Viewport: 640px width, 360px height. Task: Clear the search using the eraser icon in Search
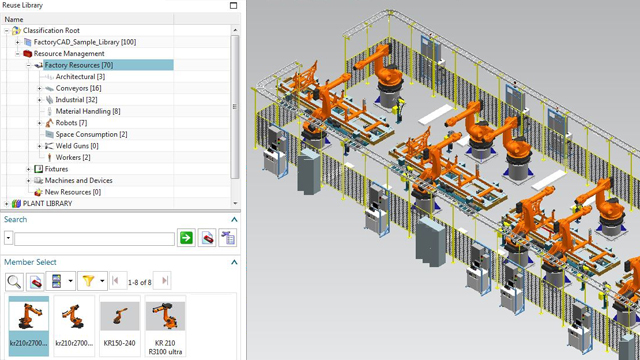(207, 238)
